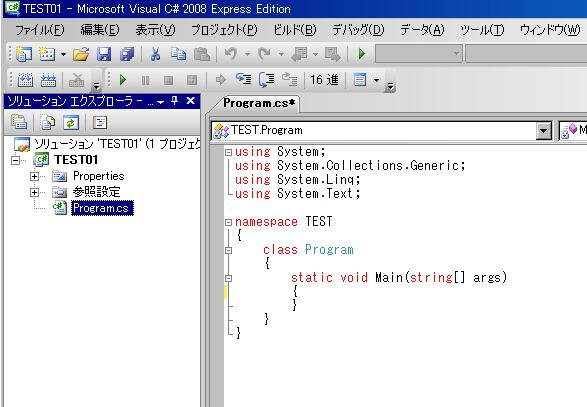Screen dimensions: 587x407
Task: Close the Solution Explorer panel
Action: pyautogui.click(x=191, y=101)
